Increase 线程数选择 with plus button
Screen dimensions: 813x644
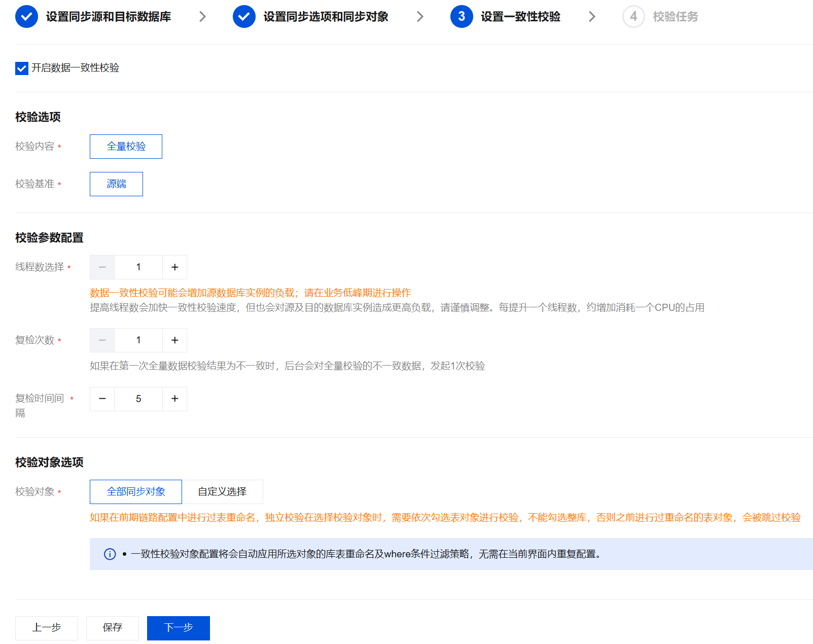175,267
